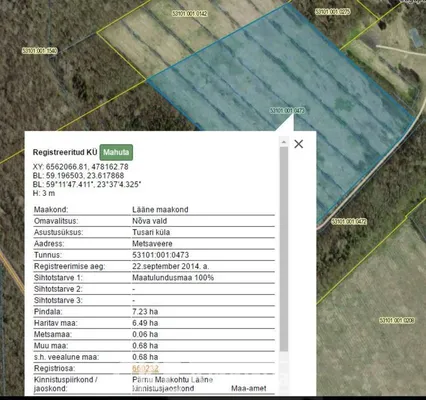The height and width of the screenshot is (400, 426).
Task: Click the scrollbar up arrow in popup
Action: tap(284, 142)
